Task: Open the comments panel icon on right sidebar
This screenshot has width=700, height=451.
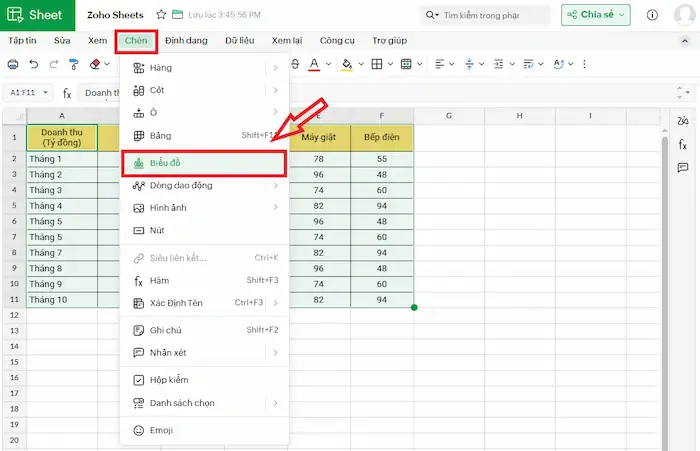Action: (x=683, y=167)
